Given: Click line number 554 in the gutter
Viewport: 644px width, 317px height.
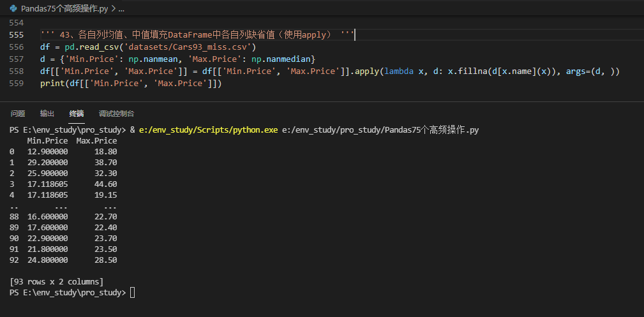Looking at the screenshot, I should 17,22.
